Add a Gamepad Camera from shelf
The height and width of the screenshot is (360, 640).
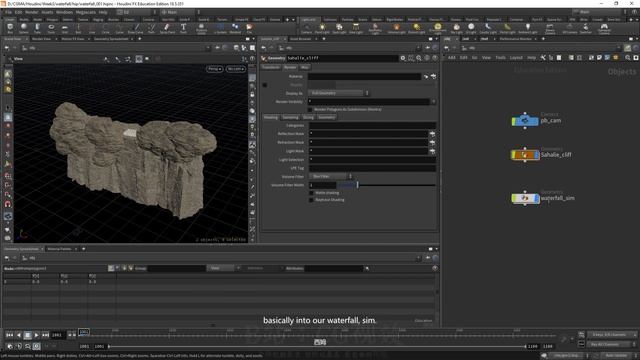(x=604, y=28)
